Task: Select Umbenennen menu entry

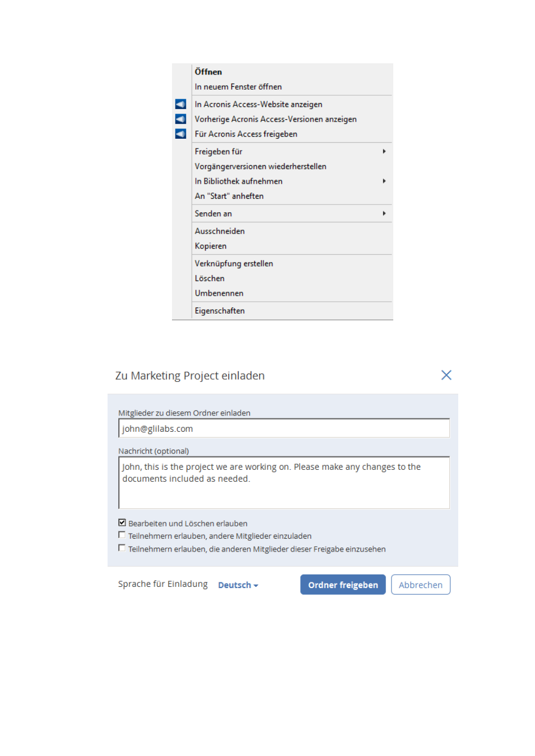Action: tap(292, 293)
